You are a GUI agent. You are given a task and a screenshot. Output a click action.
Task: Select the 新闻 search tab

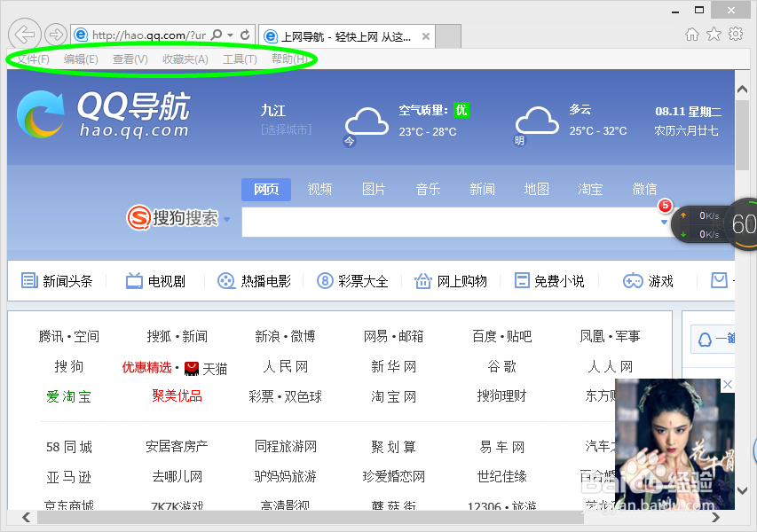point(482,189)
